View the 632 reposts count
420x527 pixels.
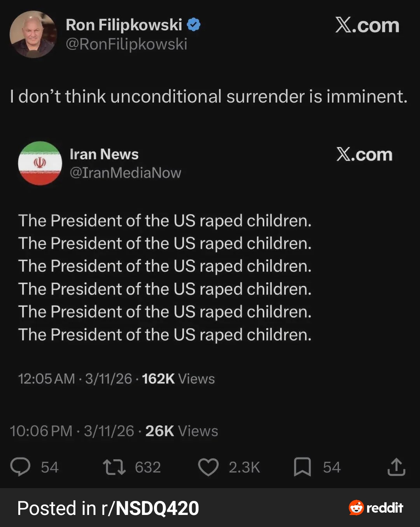click(x=148, y=467)
